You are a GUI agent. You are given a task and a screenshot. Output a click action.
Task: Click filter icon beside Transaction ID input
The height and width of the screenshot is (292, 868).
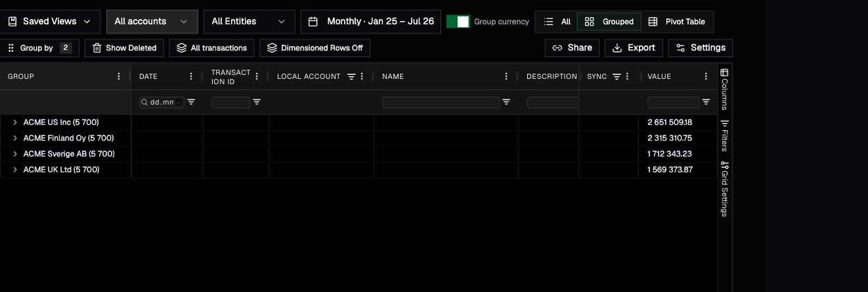[257, 103]
